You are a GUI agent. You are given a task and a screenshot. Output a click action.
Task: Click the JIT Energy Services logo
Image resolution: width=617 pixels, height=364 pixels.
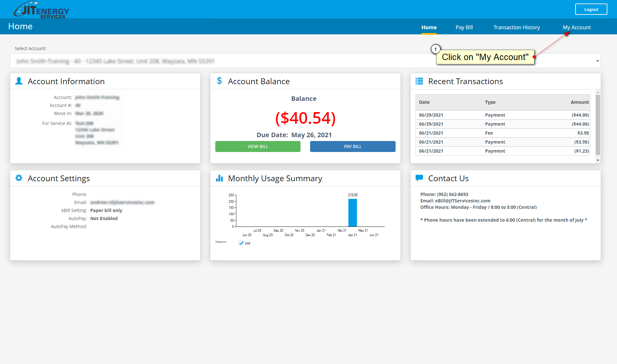[x=41, y=10]
